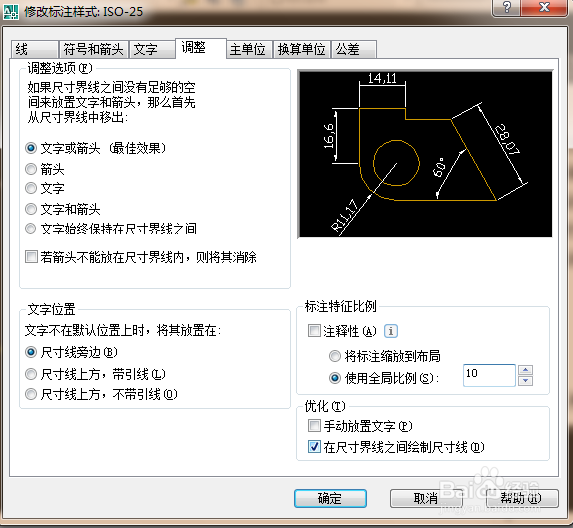Select 尺寸线旁边 text placement
Viewport: 573px width, 528px height.
point(71,353)
